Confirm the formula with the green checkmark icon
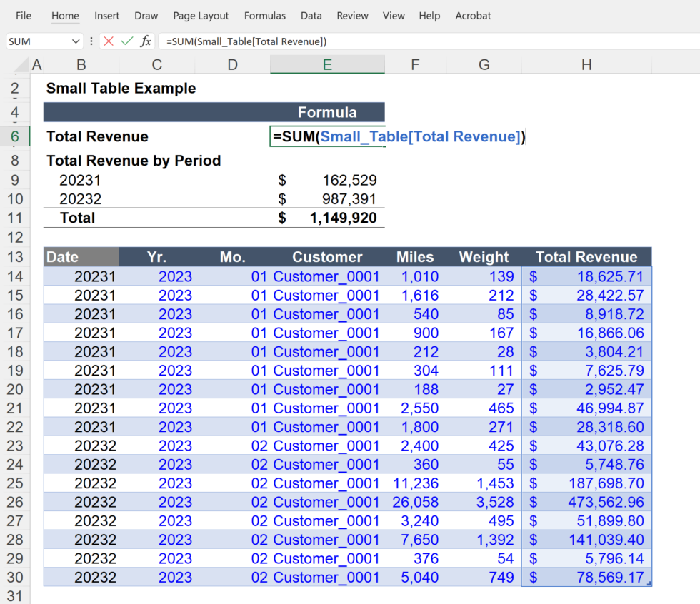The image size is (700, 604). point(126,41)
